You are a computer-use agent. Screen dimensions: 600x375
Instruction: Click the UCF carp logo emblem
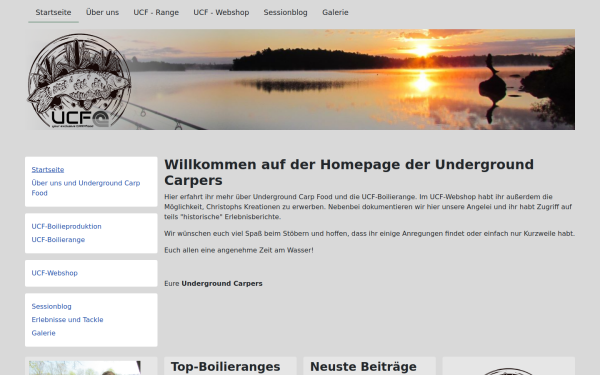[x=79, y=81]
